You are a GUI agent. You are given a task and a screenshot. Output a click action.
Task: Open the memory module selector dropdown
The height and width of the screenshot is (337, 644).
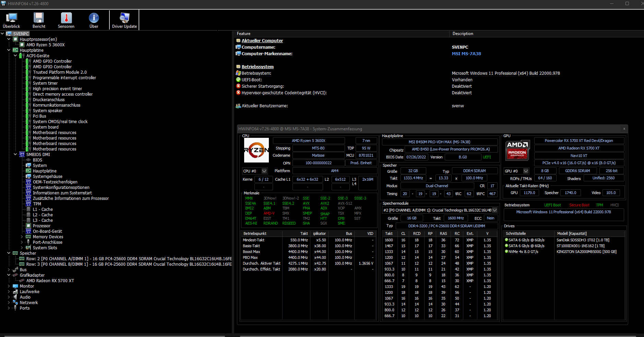(x=494, y=210)
